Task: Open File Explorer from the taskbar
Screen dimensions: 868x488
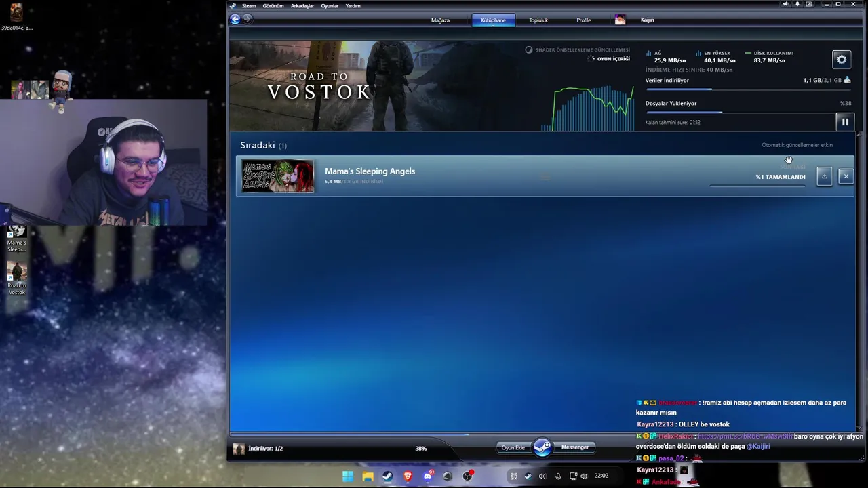Action: pyautogui.click(x=368, y=476)
